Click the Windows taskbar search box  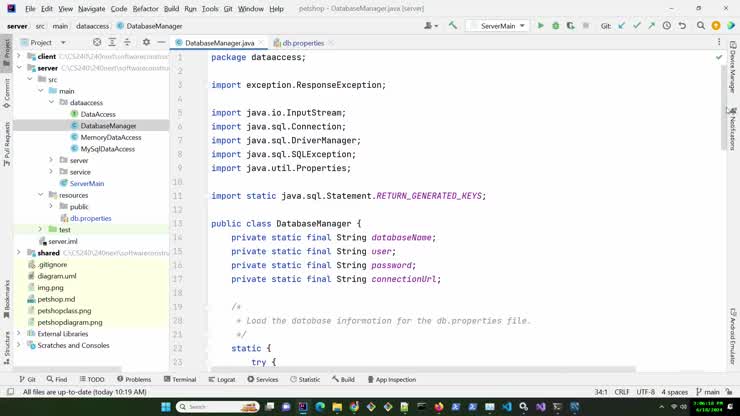pyautogui.click(x=218, y=407)
